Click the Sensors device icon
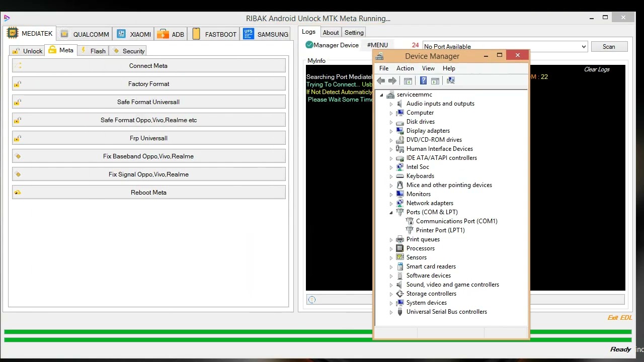The width and height of the screenshot is (644, 362). tap(400, 257)
